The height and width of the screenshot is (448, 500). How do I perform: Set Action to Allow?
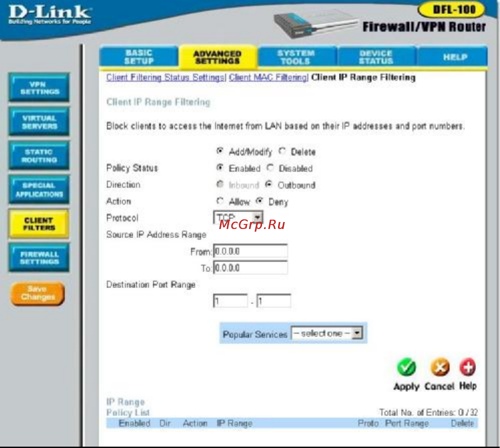220,201
